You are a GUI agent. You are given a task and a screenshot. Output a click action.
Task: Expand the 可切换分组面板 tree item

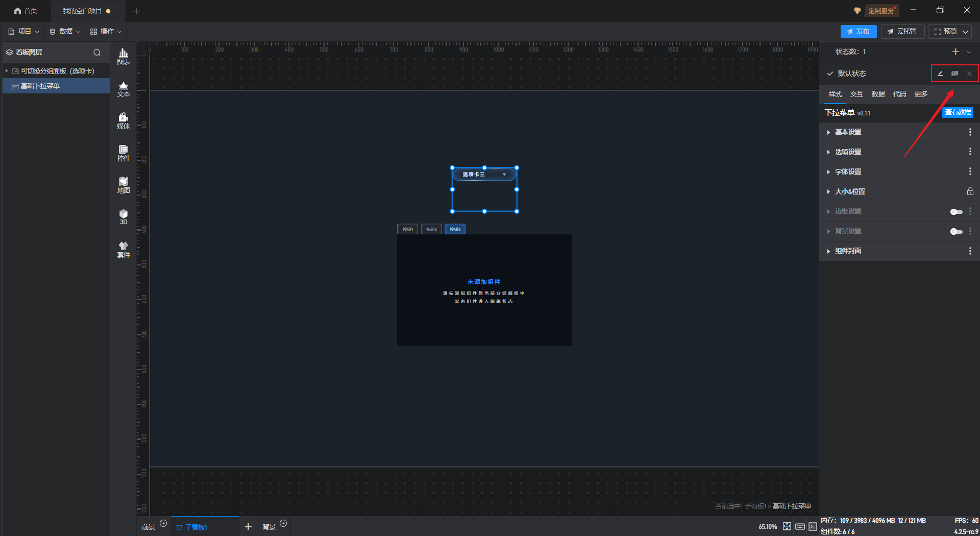(7, 71)
